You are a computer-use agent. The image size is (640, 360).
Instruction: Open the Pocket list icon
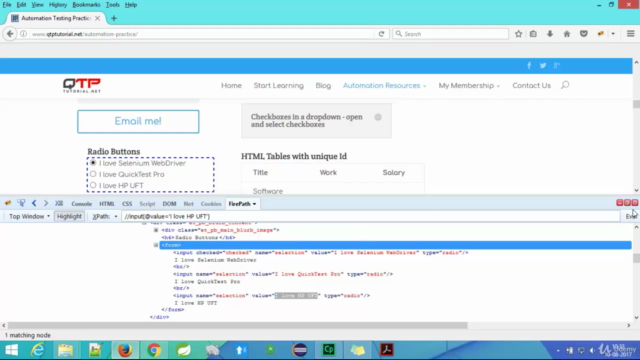click(x=584, y=34)
